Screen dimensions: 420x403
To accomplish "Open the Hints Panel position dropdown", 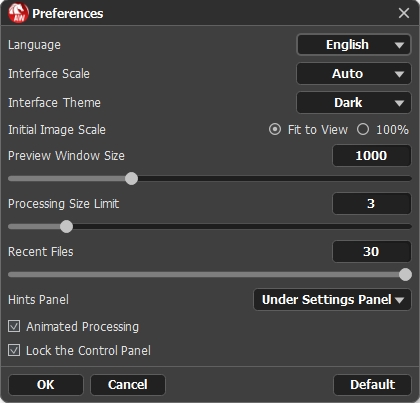I will click(x=332, y=300).
